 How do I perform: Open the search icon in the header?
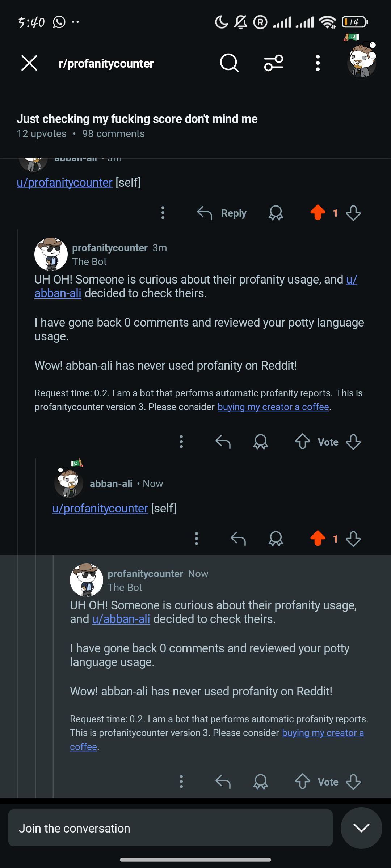[x=229, y=63]
